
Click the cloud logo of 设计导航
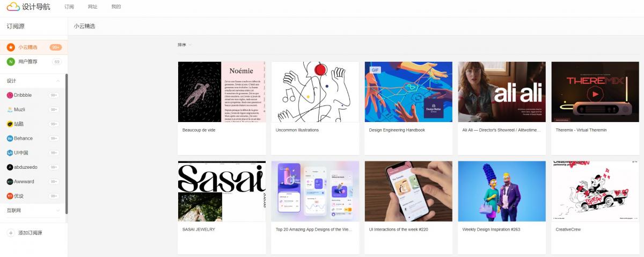[x=13, y=7]
